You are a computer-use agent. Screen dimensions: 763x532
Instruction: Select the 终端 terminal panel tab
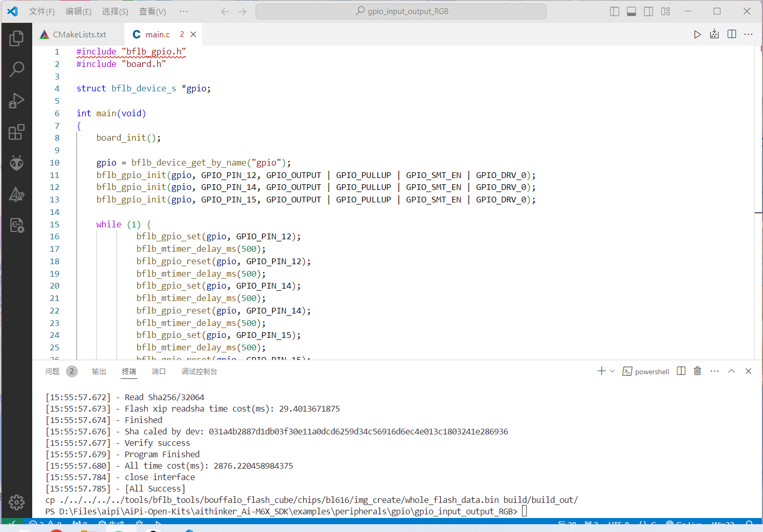(129, 372)
